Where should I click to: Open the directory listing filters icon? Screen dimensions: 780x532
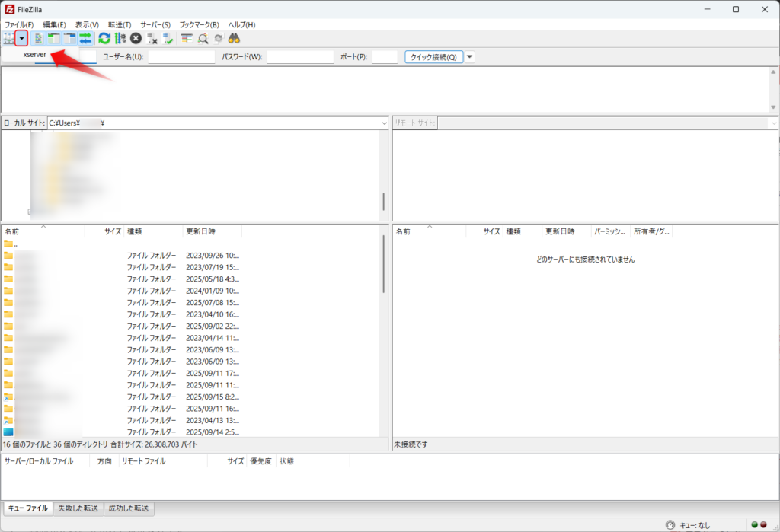click(x=187, y=38)
